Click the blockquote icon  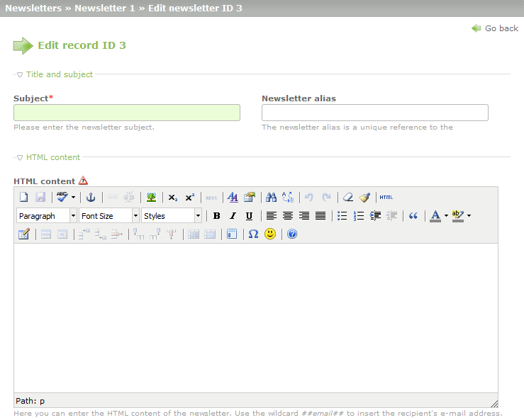(x=413, y=216)
